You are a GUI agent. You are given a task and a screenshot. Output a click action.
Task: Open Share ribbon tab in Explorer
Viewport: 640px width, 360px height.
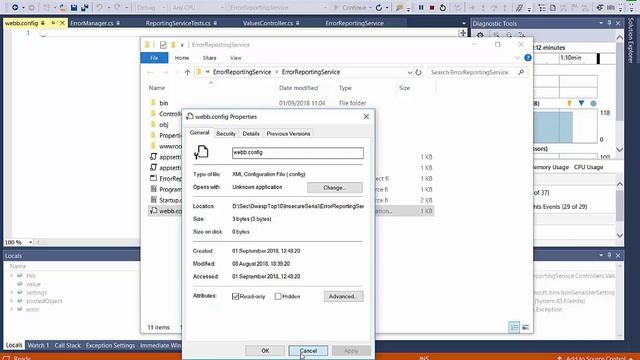pyautogui.click(x=209, y=58)
